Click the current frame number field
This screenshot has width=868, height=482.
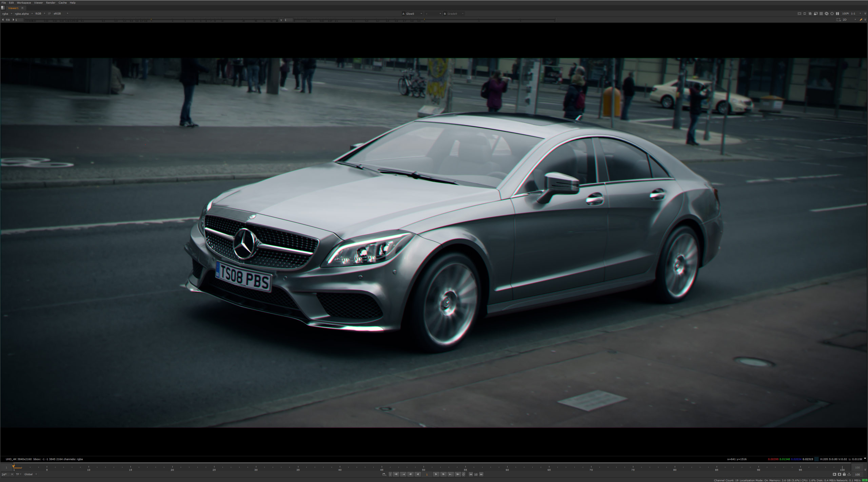(427, 474)
